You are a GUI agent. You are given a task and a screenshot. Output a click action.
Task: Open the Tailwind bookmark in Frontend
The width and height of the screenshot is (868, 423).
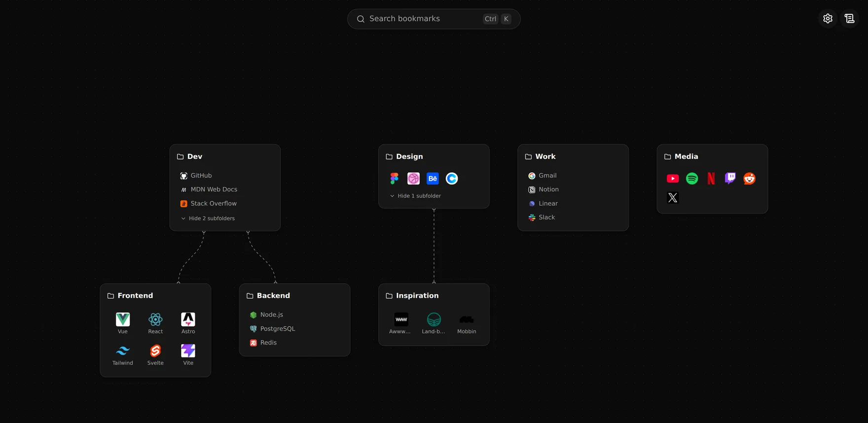point(123,355)
